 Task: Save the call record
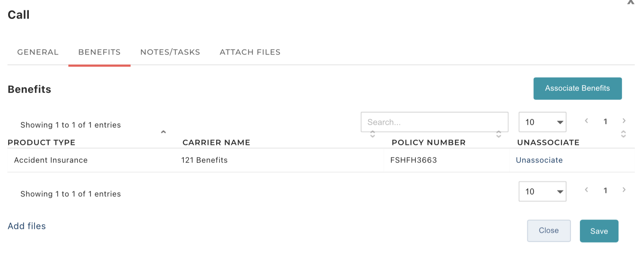pos(599,231)
